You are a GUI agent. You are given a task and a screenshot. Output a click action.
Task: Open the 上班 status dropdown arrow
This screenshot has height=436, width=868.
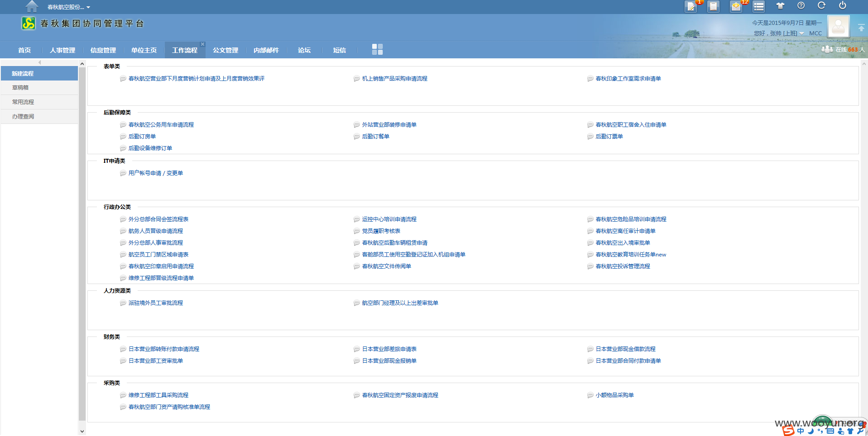(802, 33)
